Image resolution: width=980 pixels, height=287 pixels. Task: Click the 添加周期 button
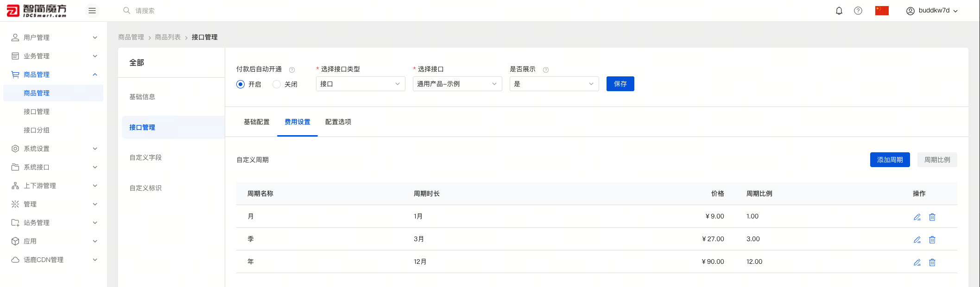click(x=890, y=160)
